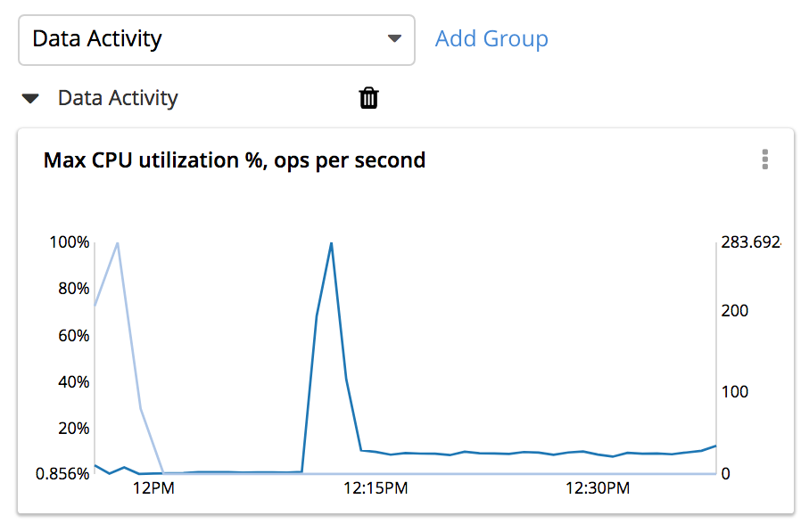Screen dimensions: 809x532
Task: Click the 100% label on the left axis
Action: point(69,242)
